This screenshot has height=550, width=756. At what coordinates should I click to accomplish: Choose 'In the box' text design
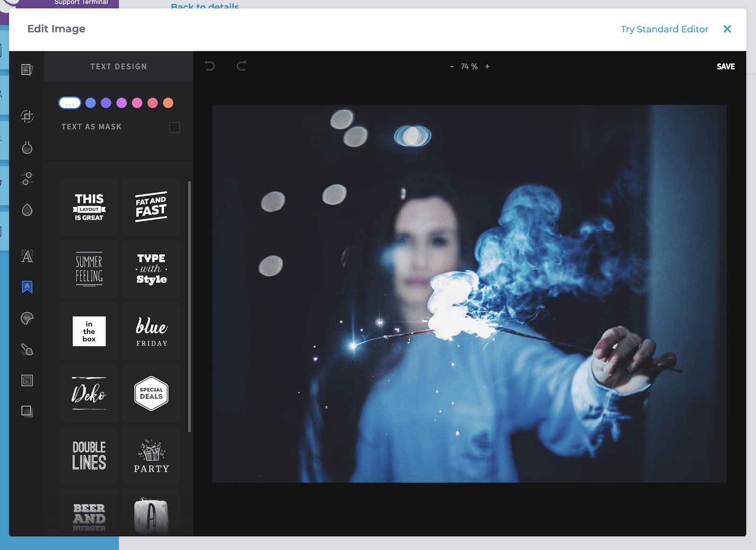pos(89,332)
